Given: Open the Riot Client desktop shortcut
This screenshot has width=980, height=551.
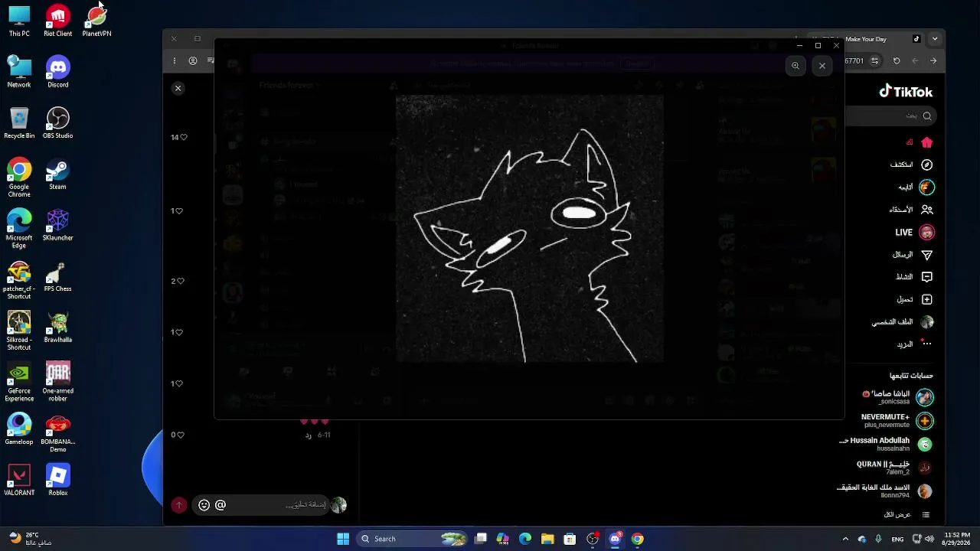Looking at the screenshot, I should click(x=58, y=21).
